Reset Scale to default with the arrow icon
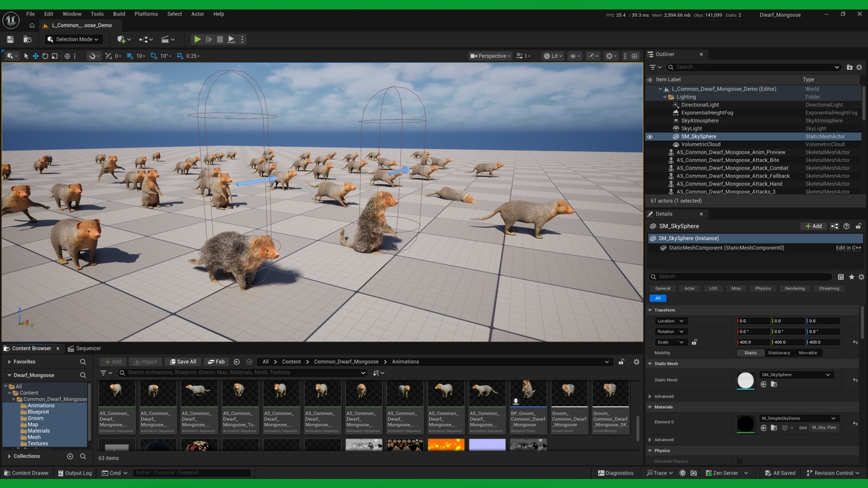The image size is (868, 488). point(855,342)
